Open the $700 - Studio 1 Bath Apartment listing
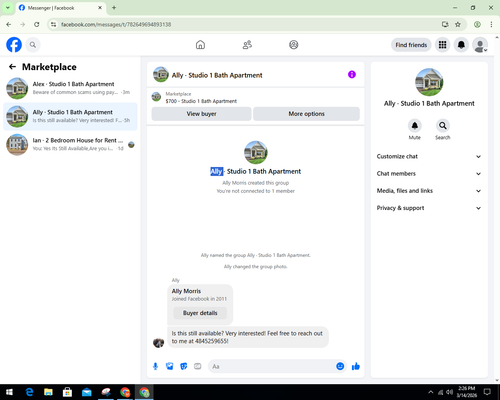 click(201, 101)
